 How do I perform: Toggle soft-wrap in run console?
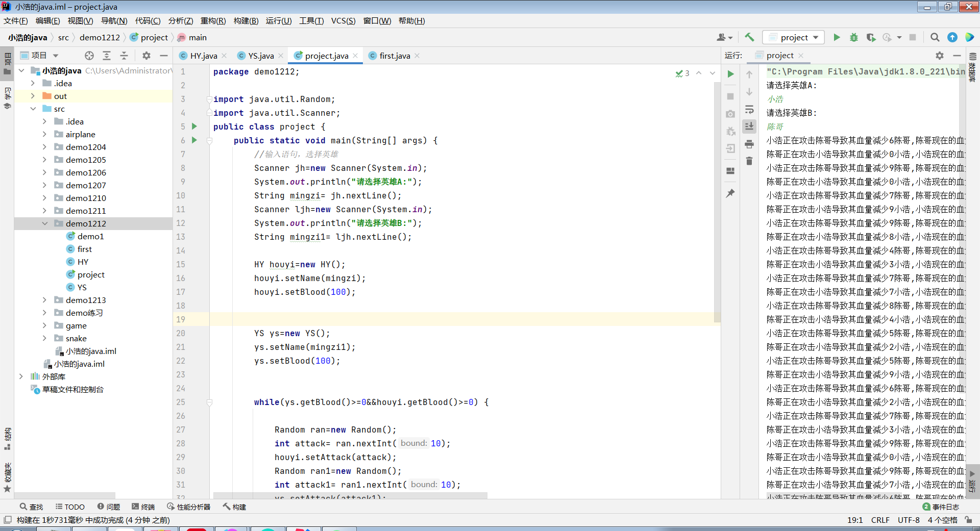point(749,110)
